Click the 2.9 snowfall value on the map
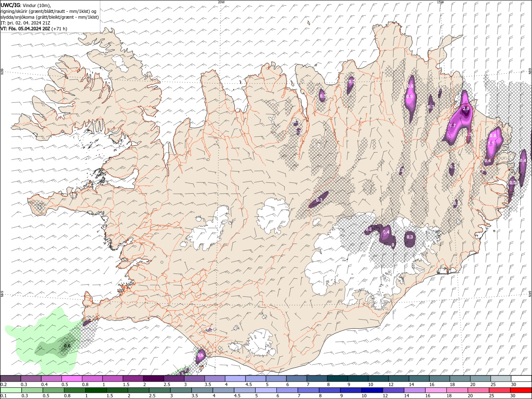Viewport: 532px width, 399px height. 465,109
